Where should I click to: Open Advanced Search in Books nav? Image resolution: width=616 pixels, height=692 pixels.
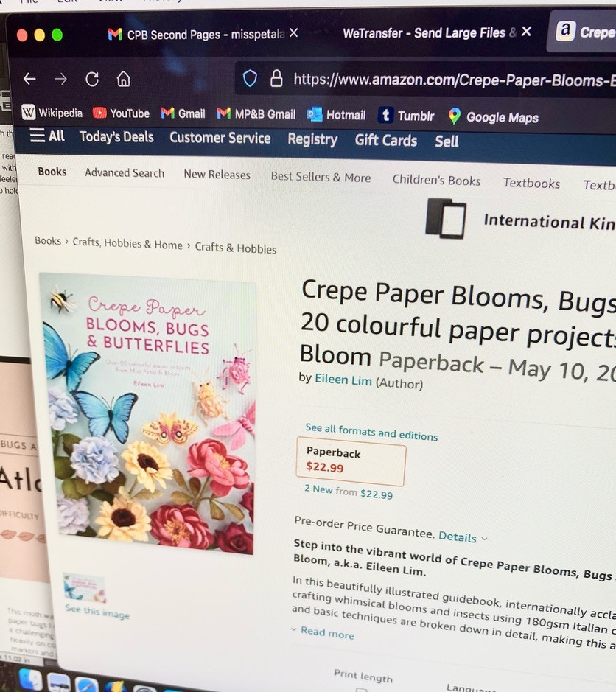click(x=125, y=173)
